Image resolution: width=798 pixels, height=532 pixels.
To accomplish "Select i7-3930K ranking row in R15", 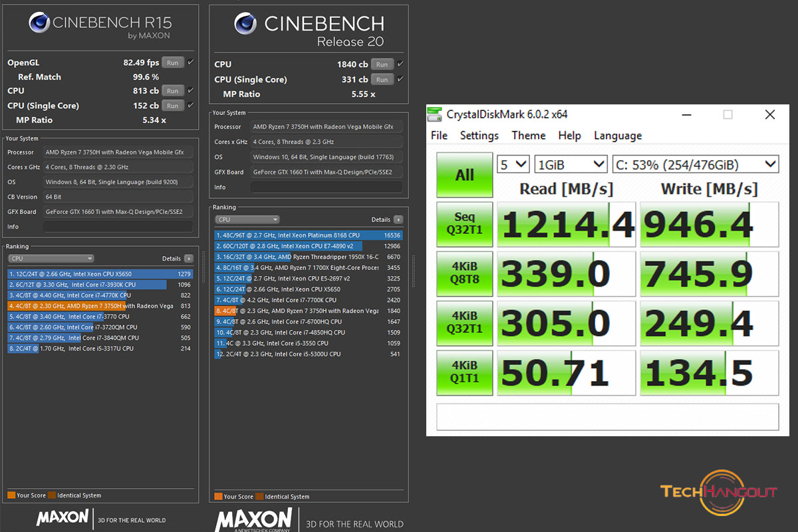I will (100, 285).
